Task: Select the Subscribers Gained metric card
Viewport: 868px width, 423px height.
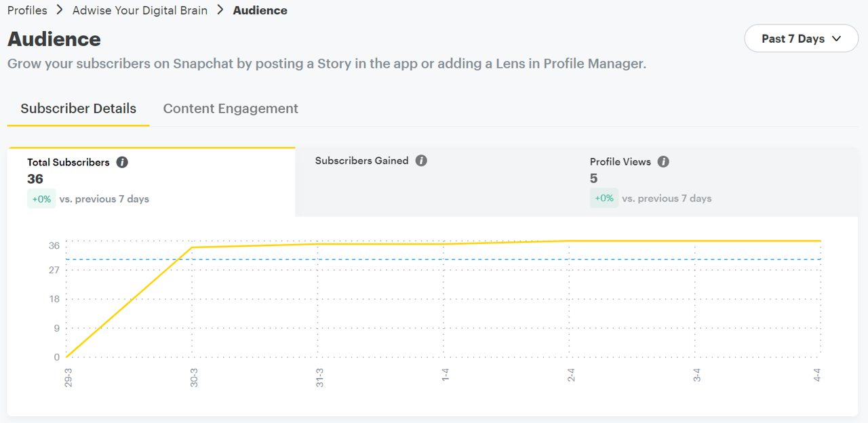Action: tap(434, 182)
